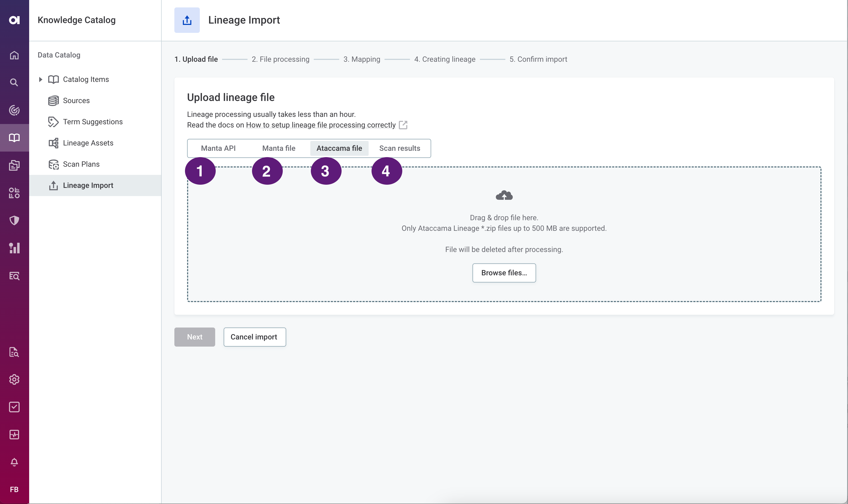Open Sources in the Data Catalog menu
The height and width of the screenshot is (504, 848).
pos(76,100)
